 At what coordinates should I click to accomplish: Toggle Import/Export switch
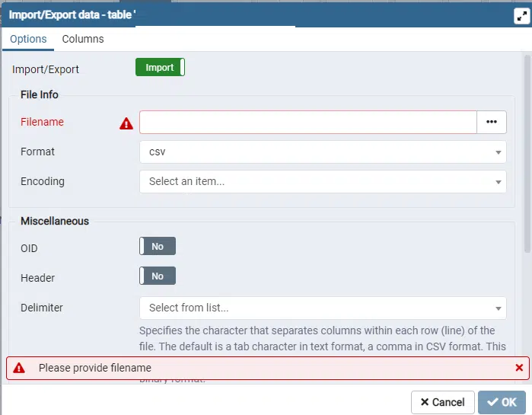160,68
